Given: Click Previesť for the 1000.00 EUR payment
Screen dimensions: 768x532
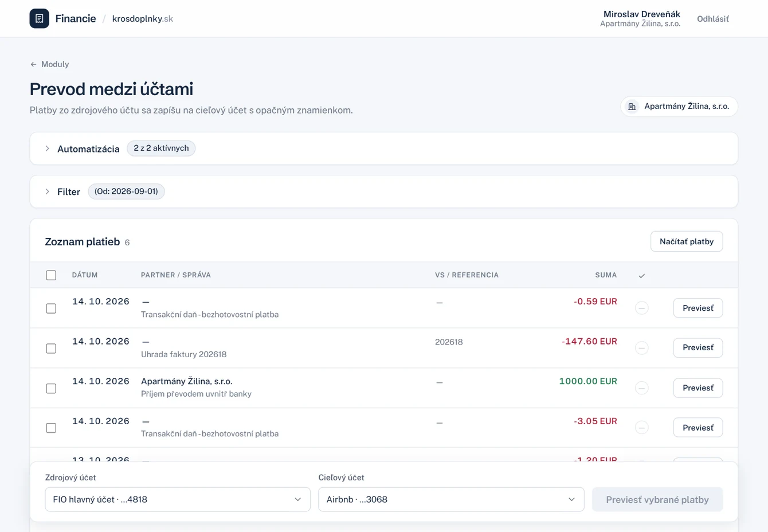Looking at the screenshot, I should (x=698, y=388).
